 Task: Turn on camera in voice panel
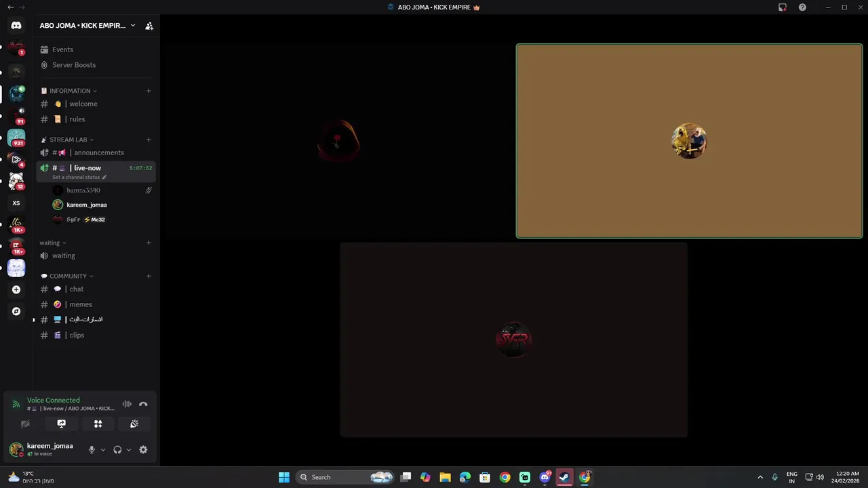click(25, 424)
